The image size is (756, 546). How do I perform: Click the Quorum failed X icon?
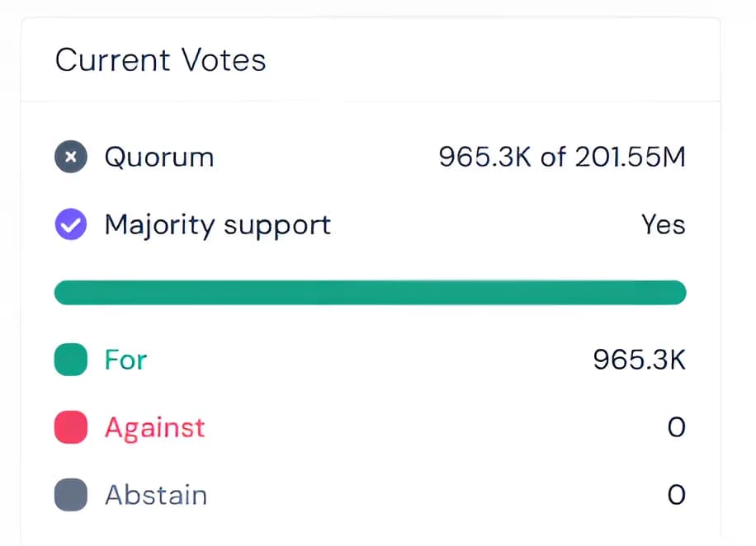tap(71, 157)
